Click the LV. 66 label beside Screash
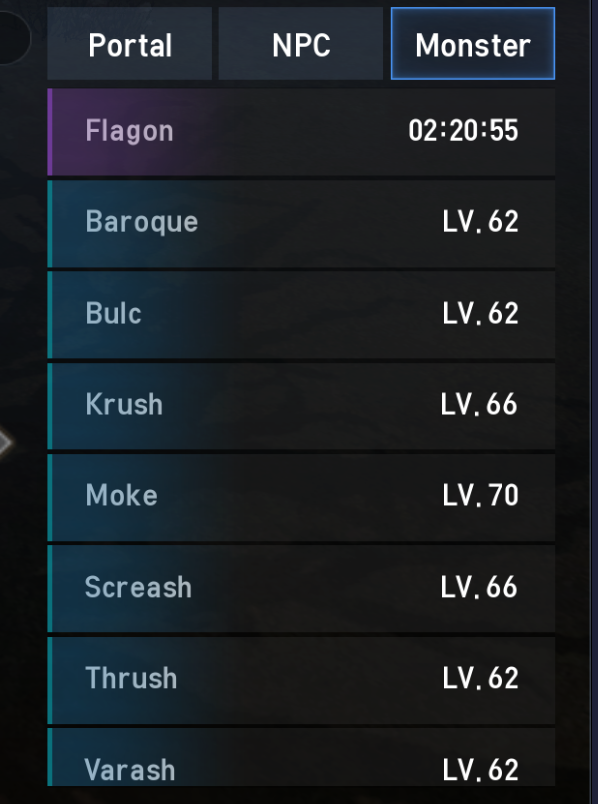 pyautogui.click(x=479, y=587)
